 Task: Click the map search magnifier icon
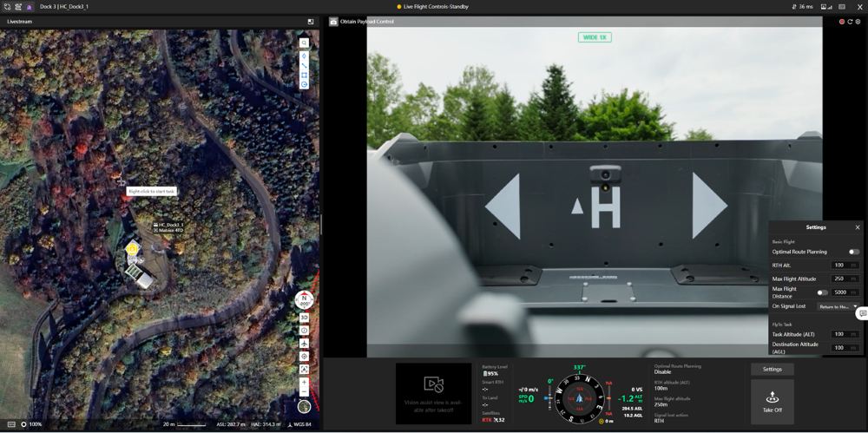pos(304,43)
